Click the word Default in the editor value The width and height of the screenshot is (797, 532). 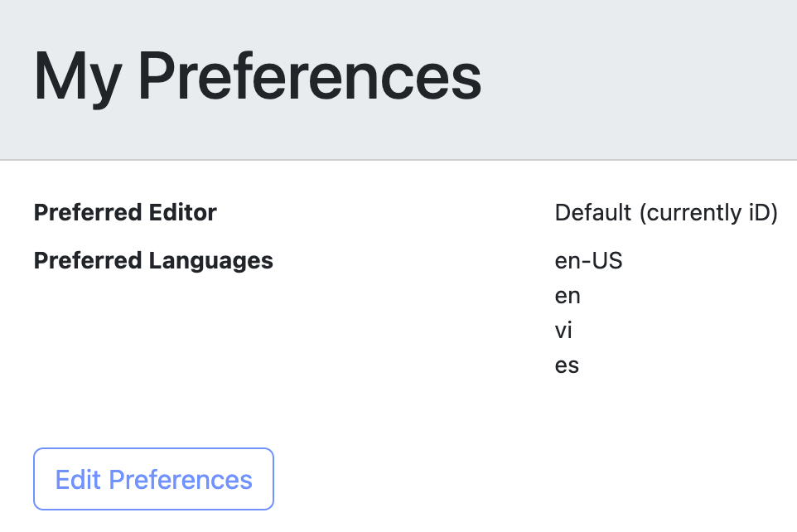593,213
